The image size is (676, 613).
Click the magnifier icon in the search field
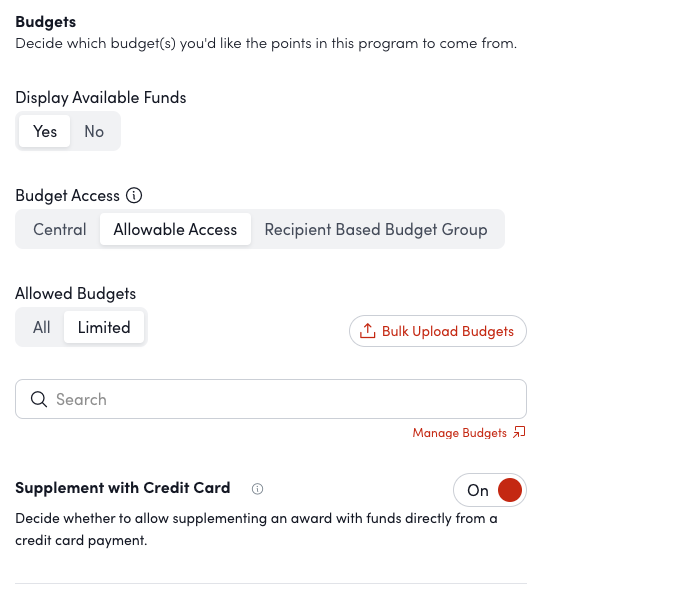pyautogui.click(x=40, y=399)
